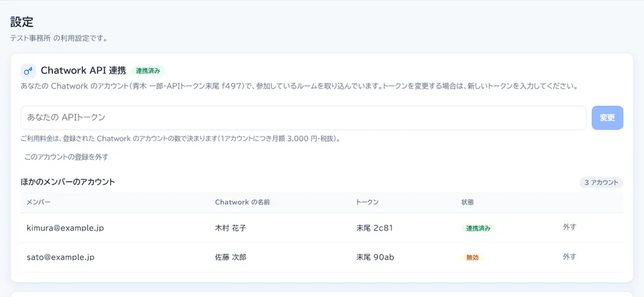This screenshot has width=644, height=297.
Task: Click the テスト事務所 の利用設定です subtitle
Action: pos(59,39)
